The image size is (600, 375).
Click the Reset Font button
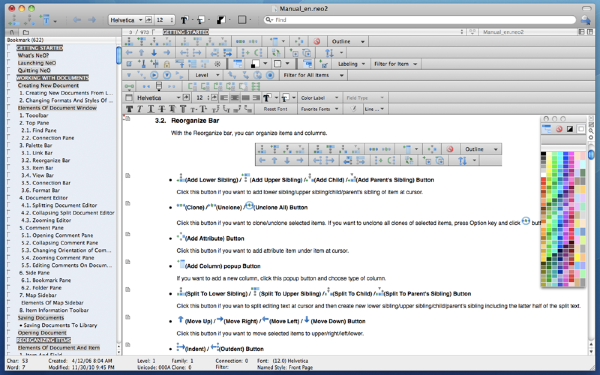[275, 109]
